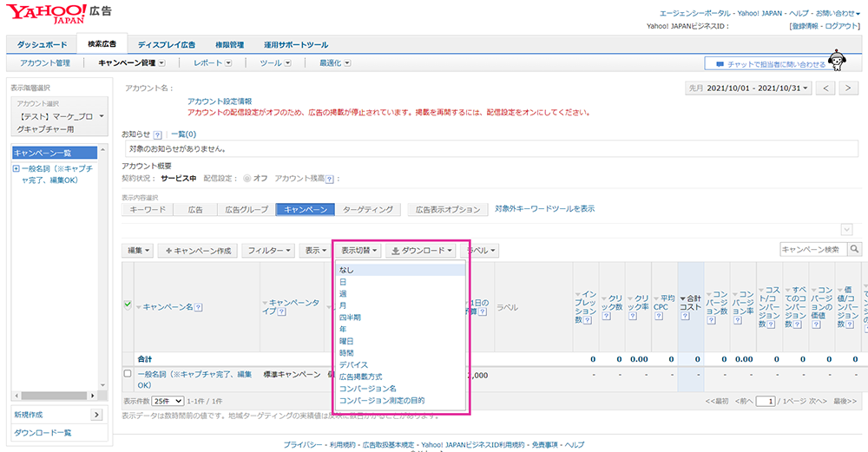Image resolution: width=868 pixels, height=452 pixels.
Task: Open the 表示 dropdown
Action: click(315, 251)
